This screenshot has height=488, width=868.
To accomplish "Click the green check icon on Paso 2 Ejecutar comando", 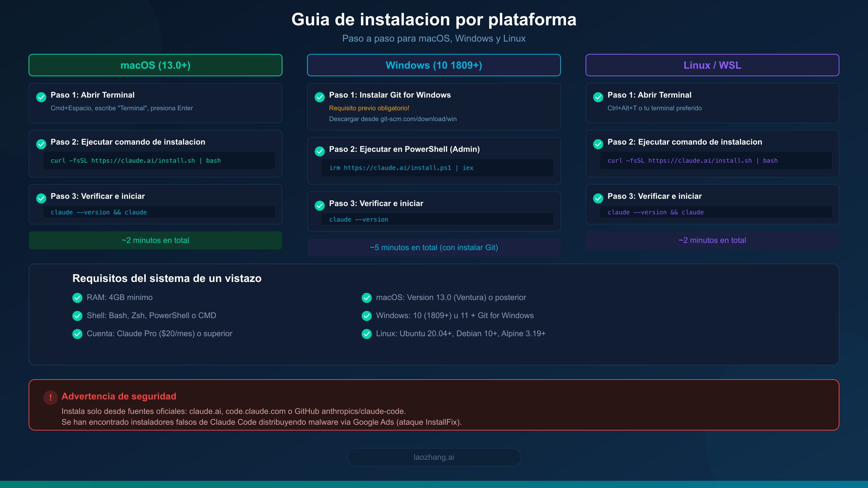I will pos(41,144).
